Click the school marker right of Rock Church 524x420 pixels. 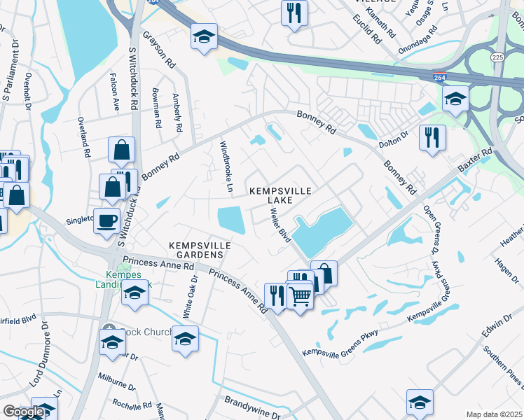pos(186,340)
